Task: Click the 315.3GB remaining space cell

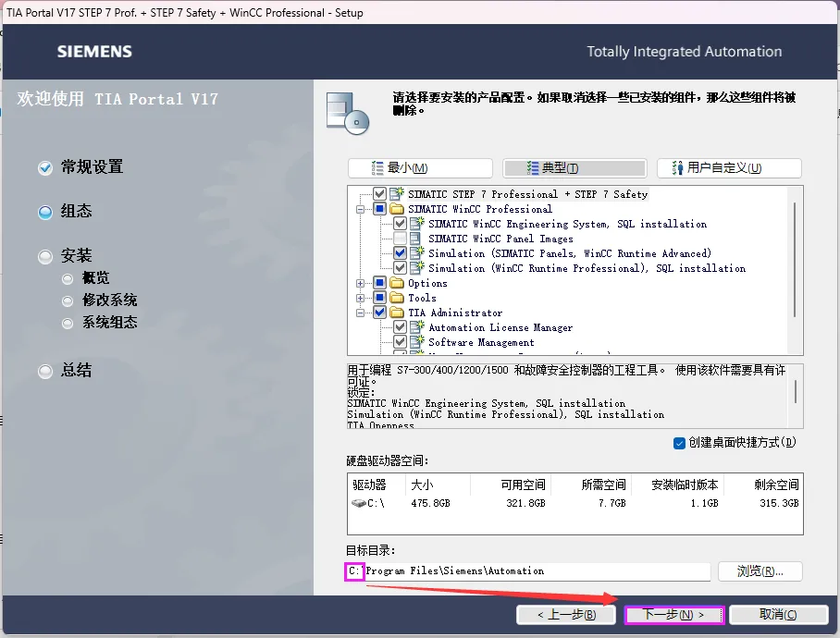Action: (x=779, y=503)
